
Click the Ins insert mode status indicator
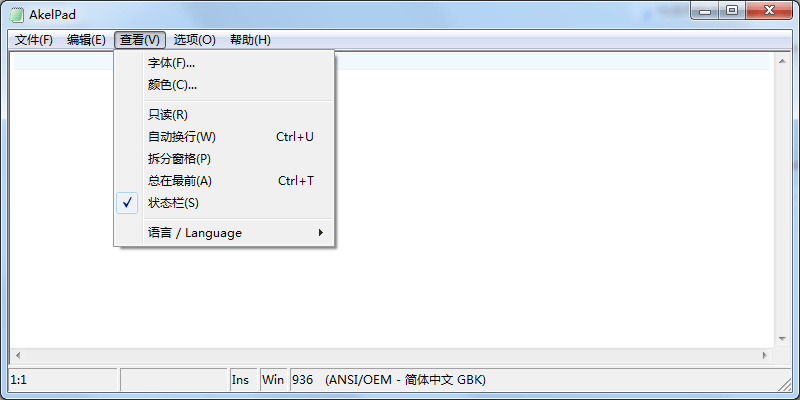pyautogui.click(x=241, y=380)
